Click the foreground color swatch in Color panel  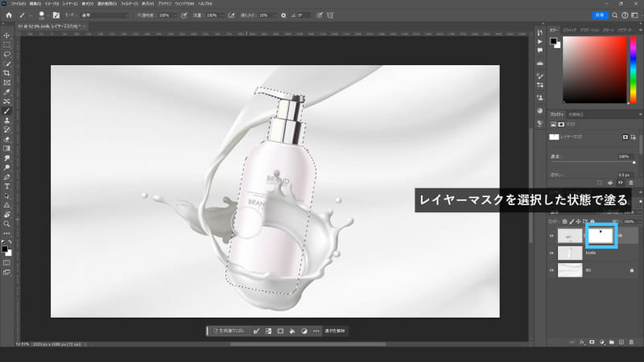553,41
